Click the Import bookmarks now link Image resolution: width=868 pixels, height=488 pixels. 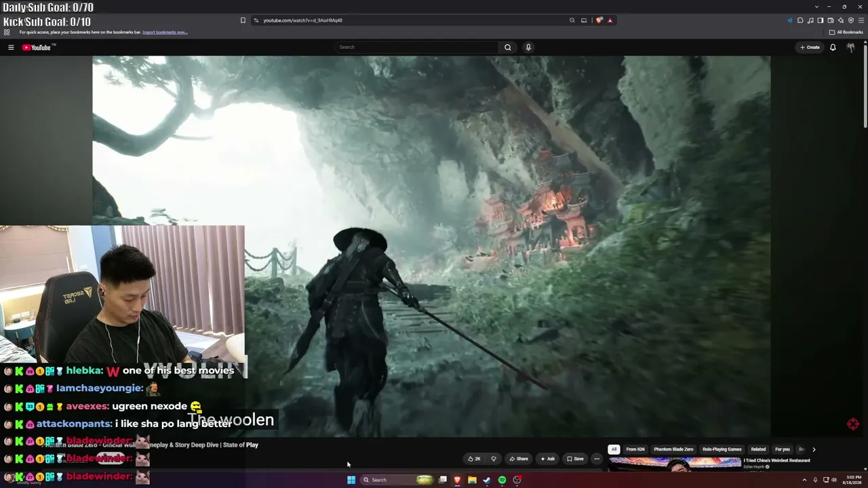(x=165, y=32)
